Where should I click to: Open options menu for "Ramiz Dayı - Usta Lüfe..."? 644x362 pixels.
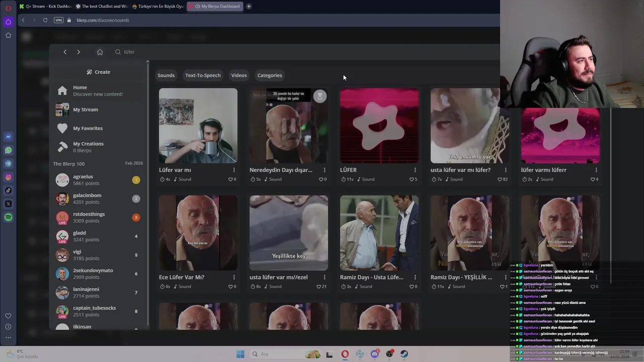(x=415, y=277)
